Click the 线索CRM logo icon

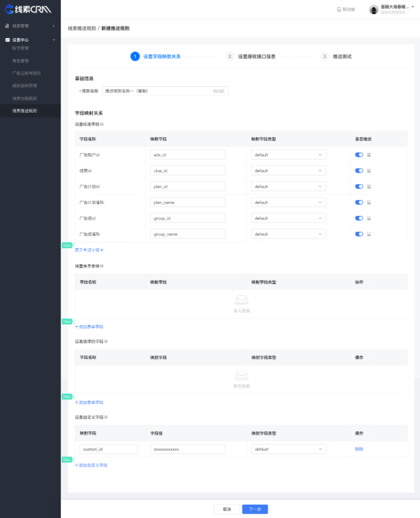[9, 9]
